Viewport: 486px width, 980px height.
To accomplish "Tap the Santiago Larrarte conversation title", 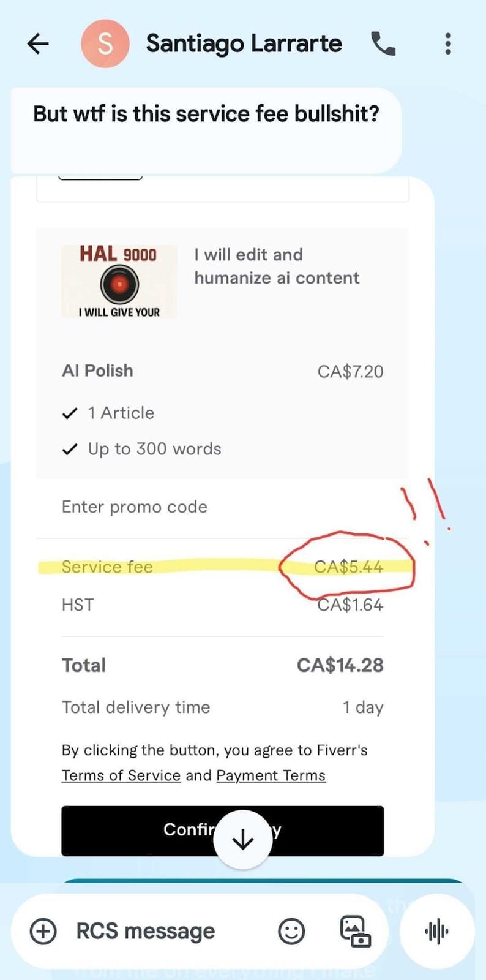I will [x=244, y=43].
